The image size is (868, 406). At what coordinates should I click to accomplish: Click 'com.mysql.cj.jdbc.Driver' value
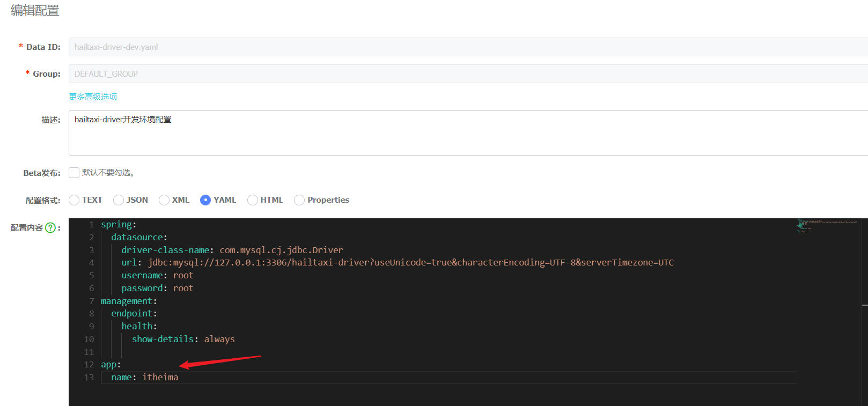coord(282,250)
